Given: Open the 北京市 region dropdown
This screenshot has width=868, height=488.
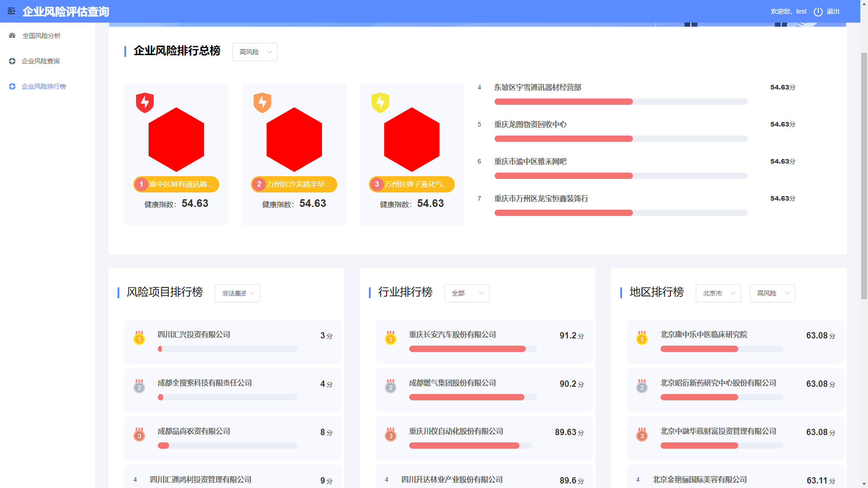Looking at the screenshot, I should 718,293.
